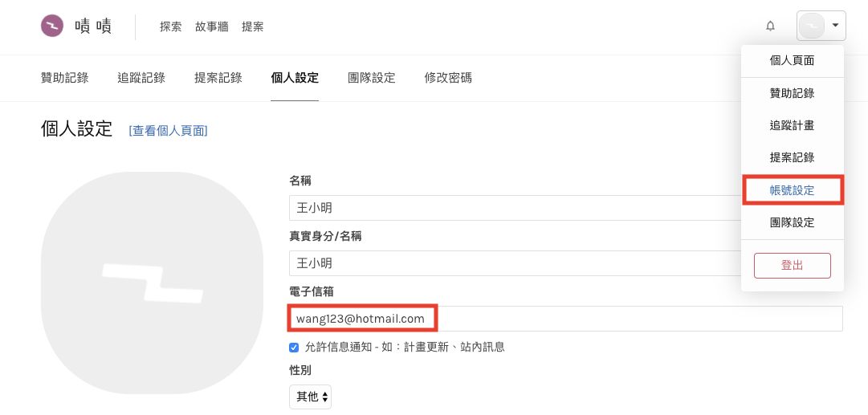Click the 登出 button
The image size is (868, 415).
[x=793, y=266]
